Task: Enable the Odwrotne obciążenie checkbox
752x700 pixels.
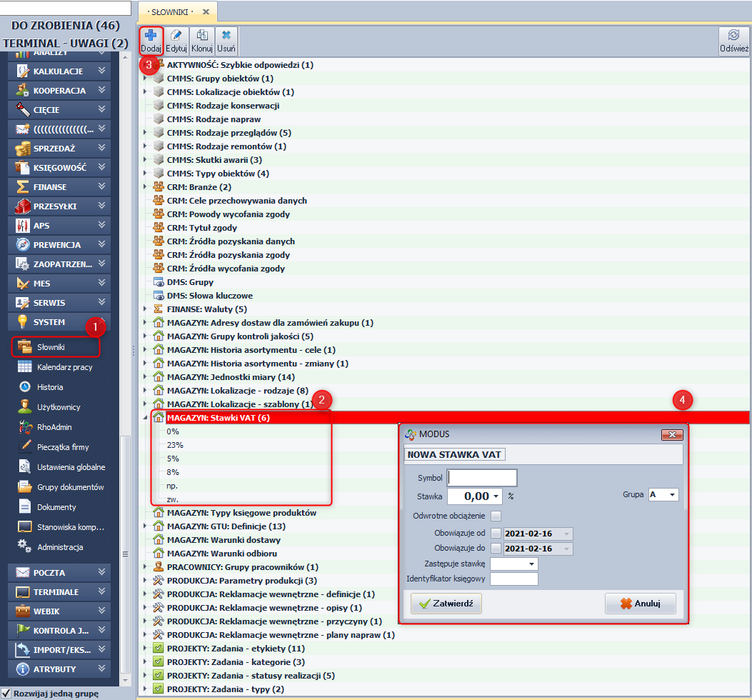Action: (496, 516)
